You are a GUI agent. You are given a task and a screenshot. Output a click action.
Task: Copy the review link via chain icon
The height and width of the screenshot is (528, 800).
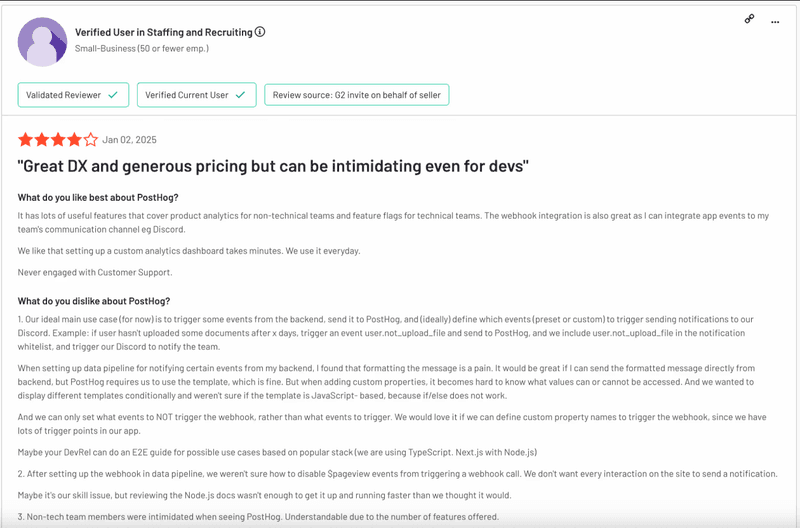pyautogui.click(x=749, y=19)
